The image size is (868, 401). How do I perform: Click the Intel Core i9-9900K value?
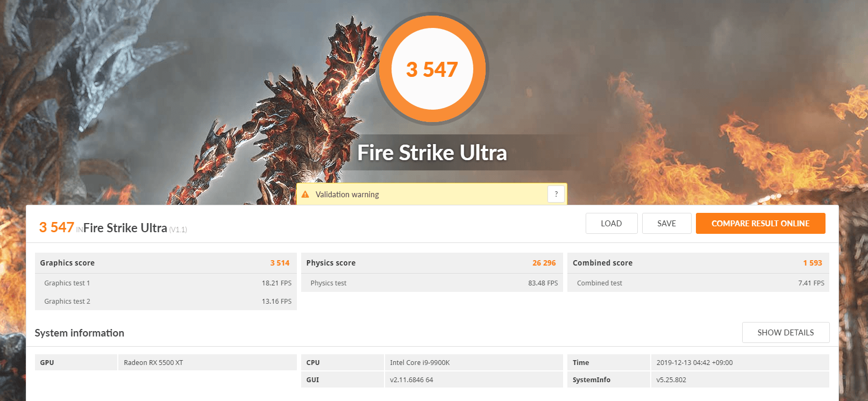420,363
